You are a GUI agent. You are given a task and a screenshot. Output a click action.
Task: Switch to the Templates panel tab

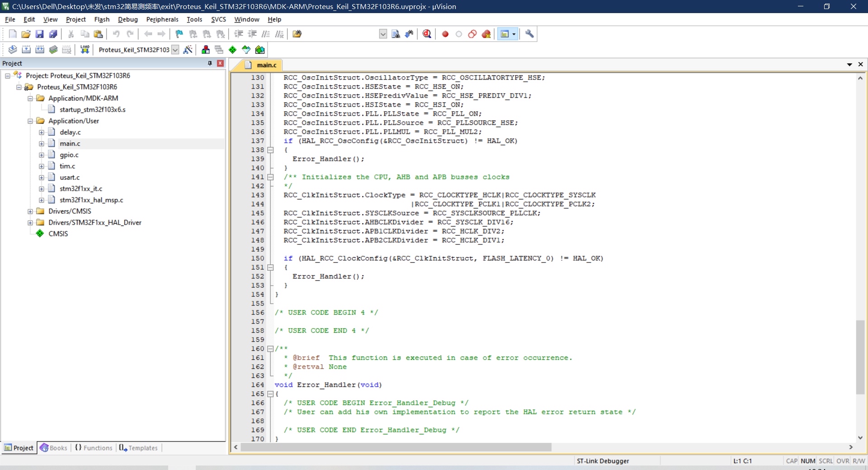coord(138,448)
